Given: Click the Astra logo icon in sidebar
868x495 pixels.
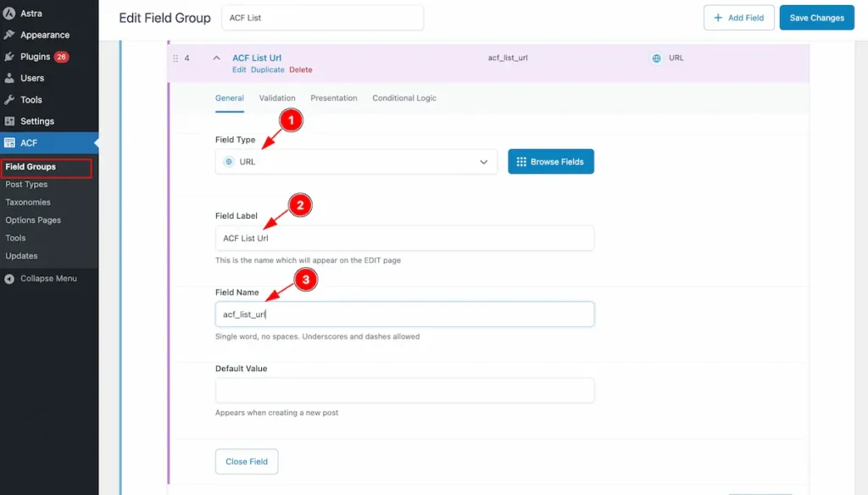Looking at the screenshot, I should click(x=8, y=14).
